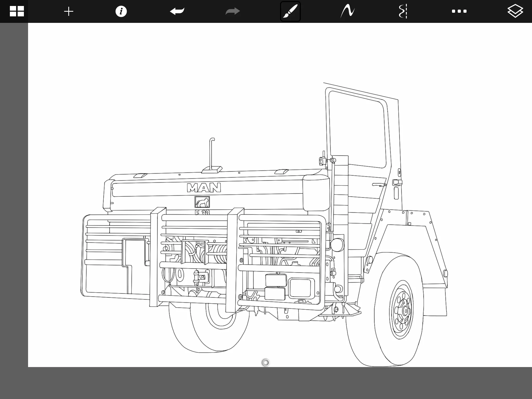This screenshot has width=532, height=399.
Task: Open the gallery grid view
Action: click(x=17, y=11)
